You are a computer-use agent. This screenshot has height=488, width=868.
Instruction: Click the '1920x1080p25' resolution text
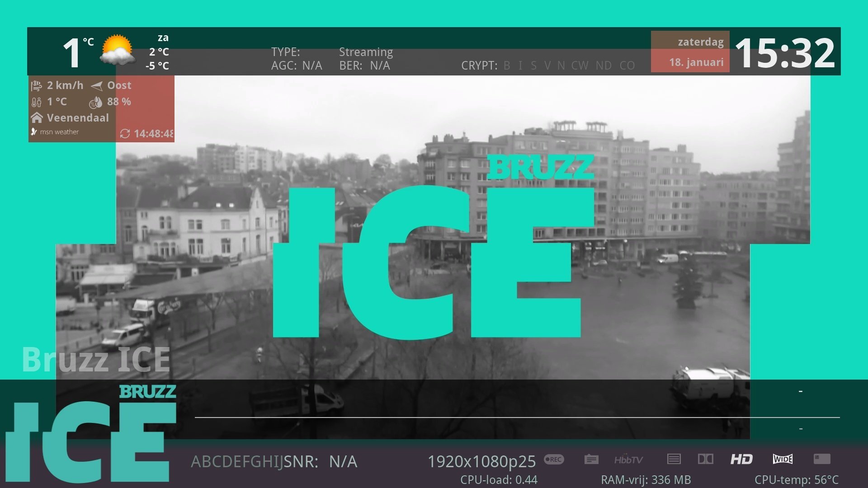[x=481, y=462]
